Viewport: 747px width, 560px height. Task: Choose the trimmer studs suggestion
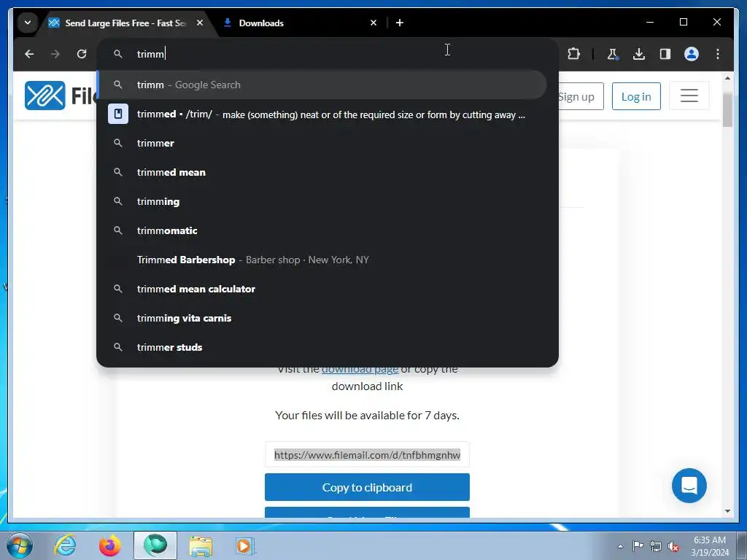[x=322, y=347]
